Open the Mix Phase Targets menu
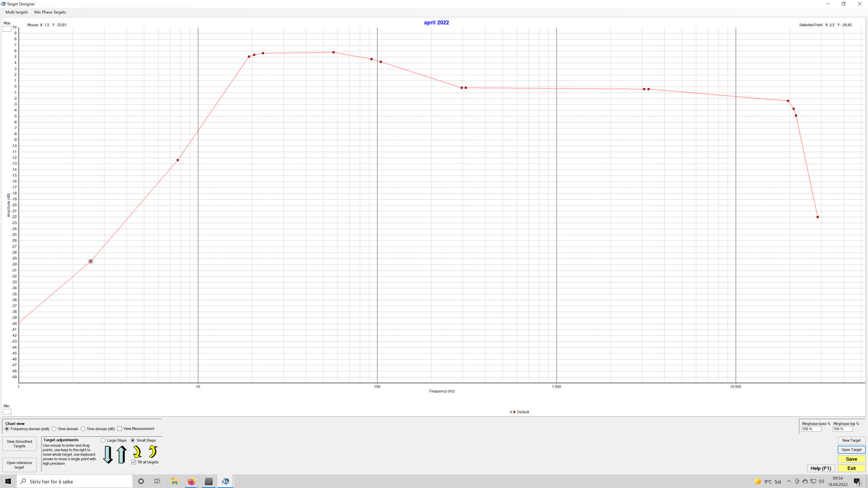 50,12
